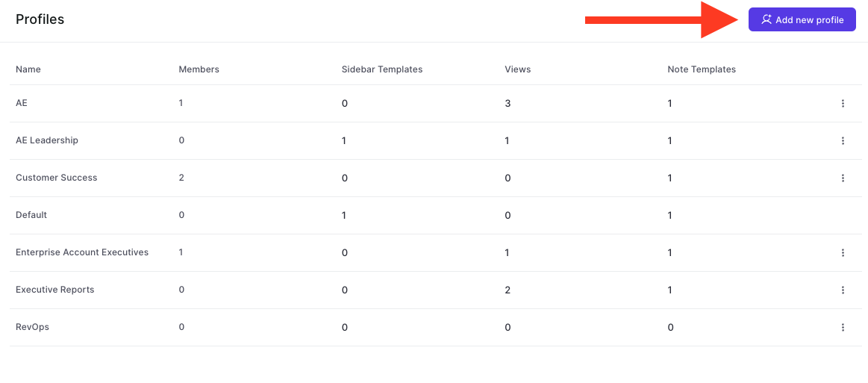Image resolution: width=868 pixels, height=383 pixels.
Task: Select the AE profile name
Action: point(22,103)
